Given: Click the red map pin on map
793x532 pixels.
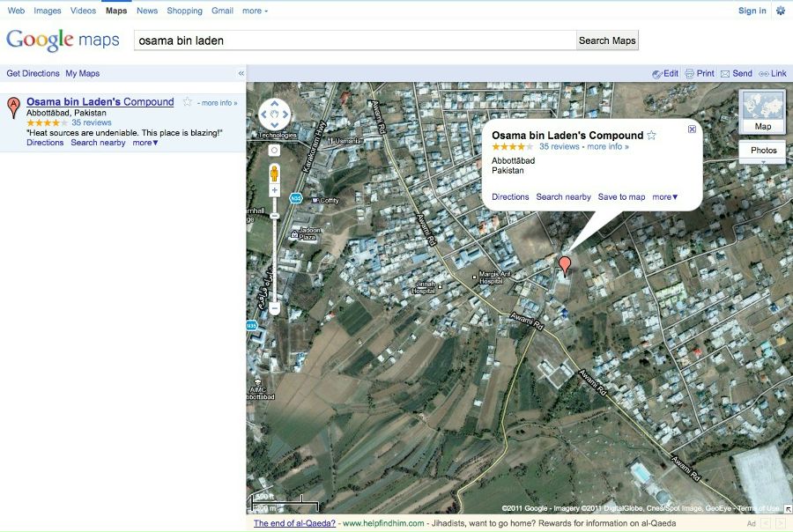Looking at the screenshot, I should coord(565,264).
